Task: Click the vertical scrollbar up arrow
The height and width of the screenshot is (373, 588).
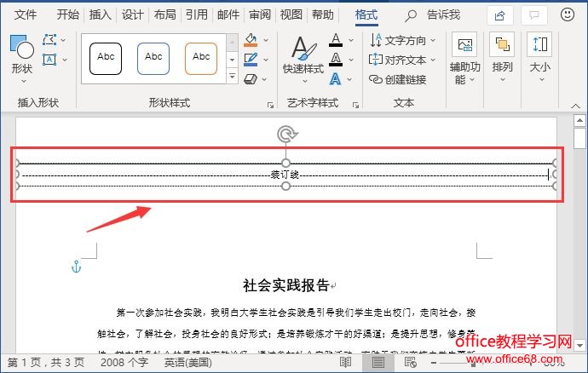Action: pyautogui.click(x=579, y=120)
